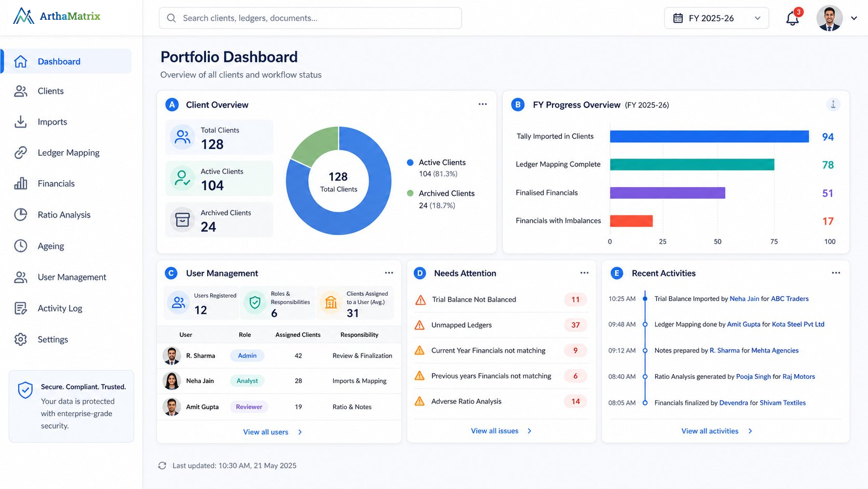
Task: Click the Financials bar chart icon
Action: point(21,183)
